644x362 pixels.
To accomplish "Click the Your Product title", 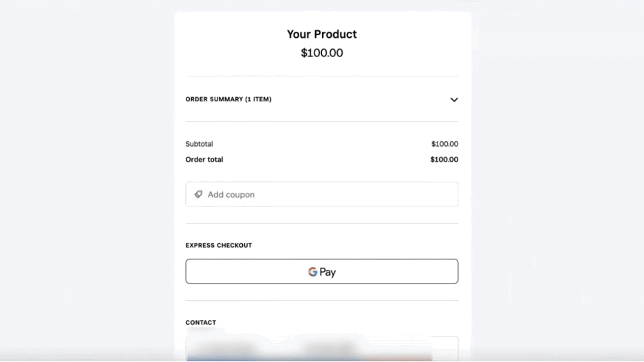I will (x=321, y=34).
